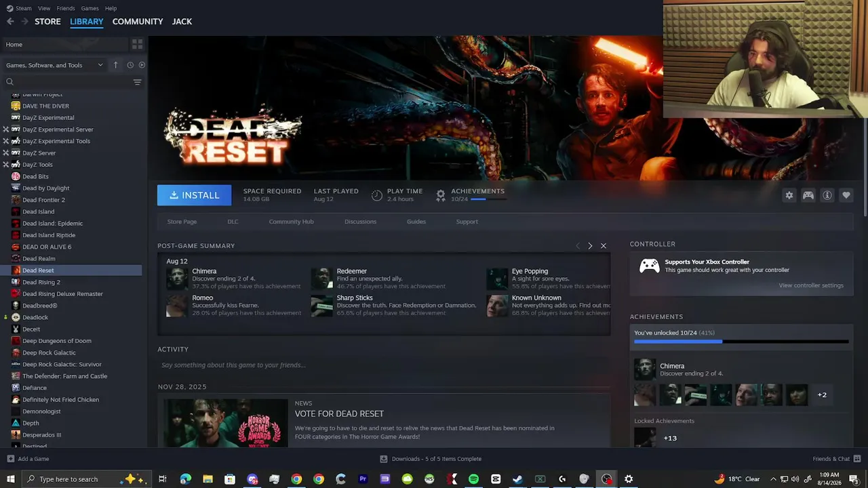Open Premiere Pro from the taskbar
Screen dimensions: 868x488
pos(363,479)
